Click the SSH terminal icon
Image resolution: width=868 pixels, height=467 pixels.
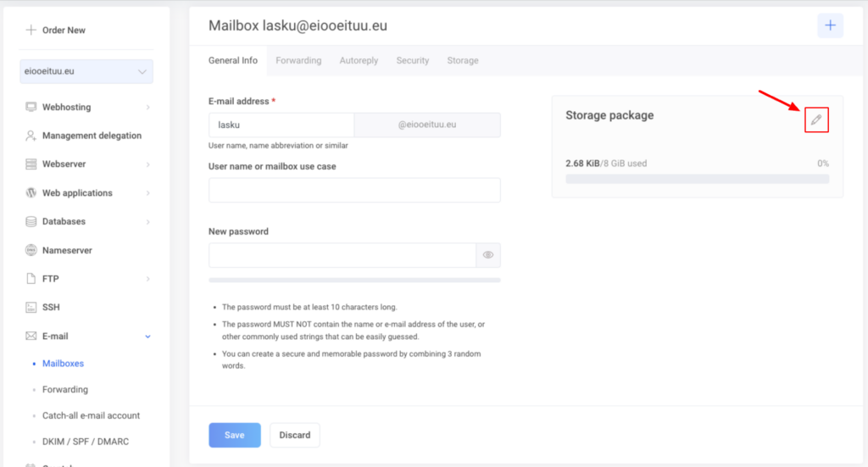(x=31, y=308)
